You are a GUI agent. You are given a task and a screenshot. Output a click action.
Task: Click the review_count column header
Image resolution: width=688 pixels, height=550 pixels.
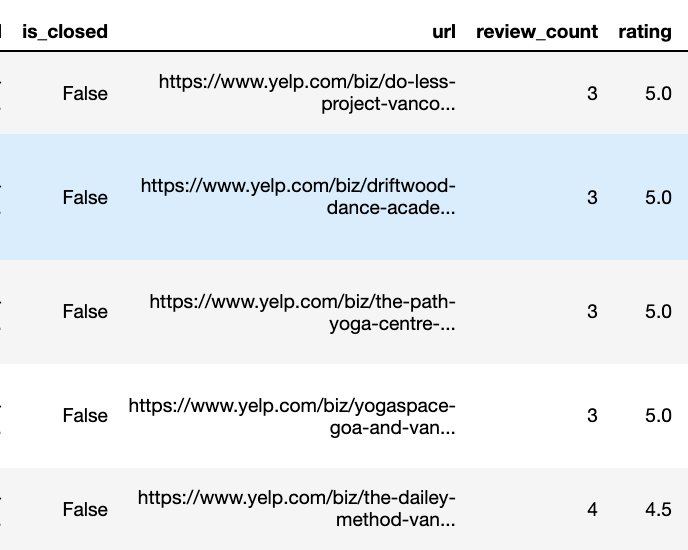pos(537,32)
